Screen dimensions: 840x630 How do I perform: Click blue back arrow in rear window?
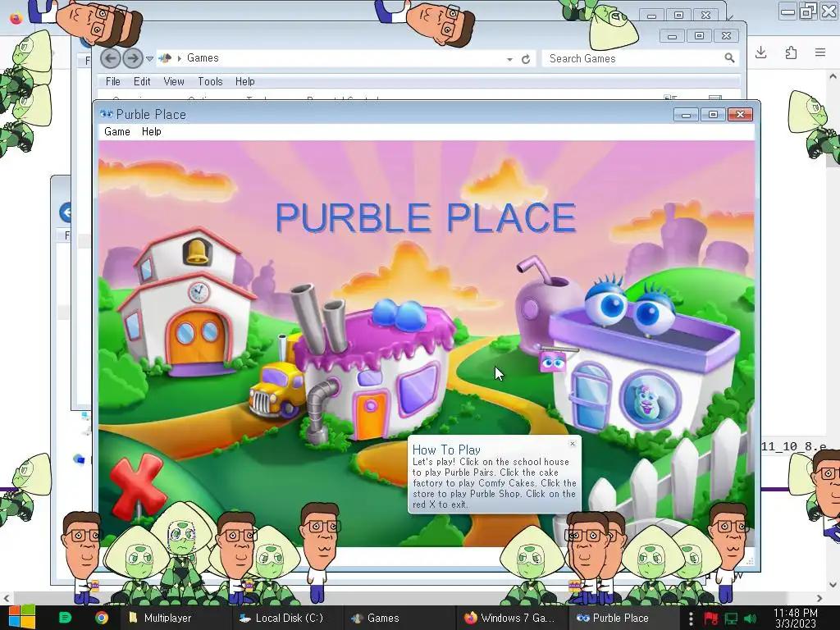pos(66,212)
